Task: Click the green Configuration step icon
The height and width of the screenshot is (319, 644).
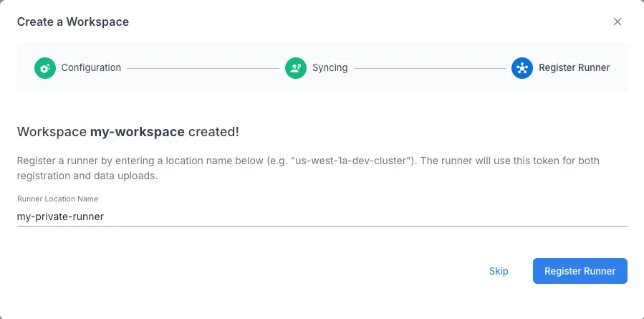Action: (x=45, y=68)
